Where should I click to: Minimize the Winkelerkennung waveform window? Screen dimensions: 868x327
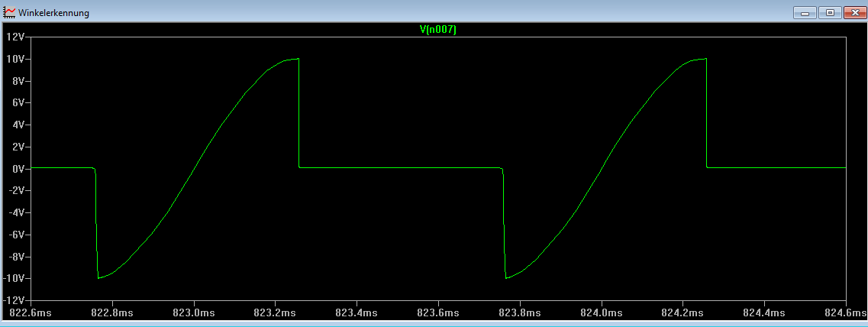point(805,12)
